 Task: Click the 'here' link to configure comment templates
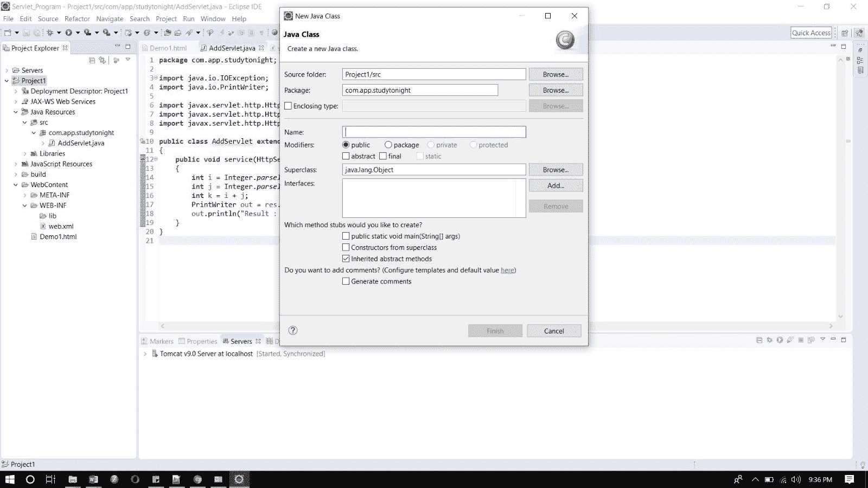tap(507, 270)
